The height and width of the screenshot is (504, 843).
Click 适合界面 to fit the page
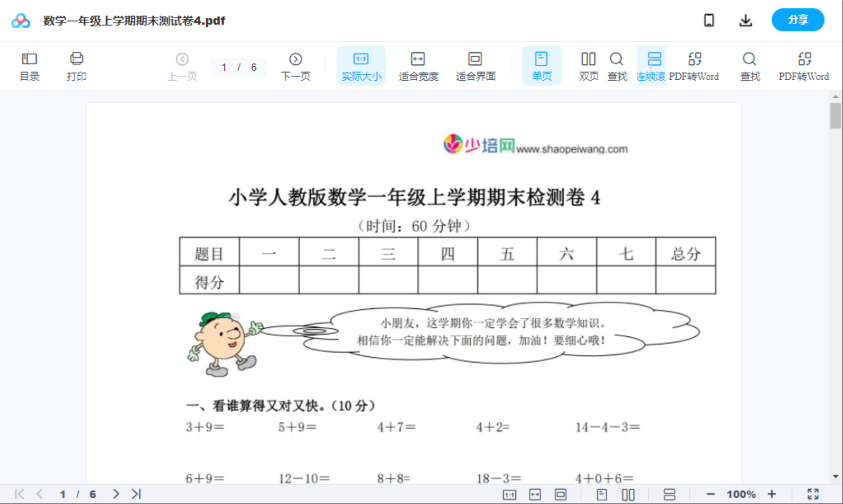[475, 65]
